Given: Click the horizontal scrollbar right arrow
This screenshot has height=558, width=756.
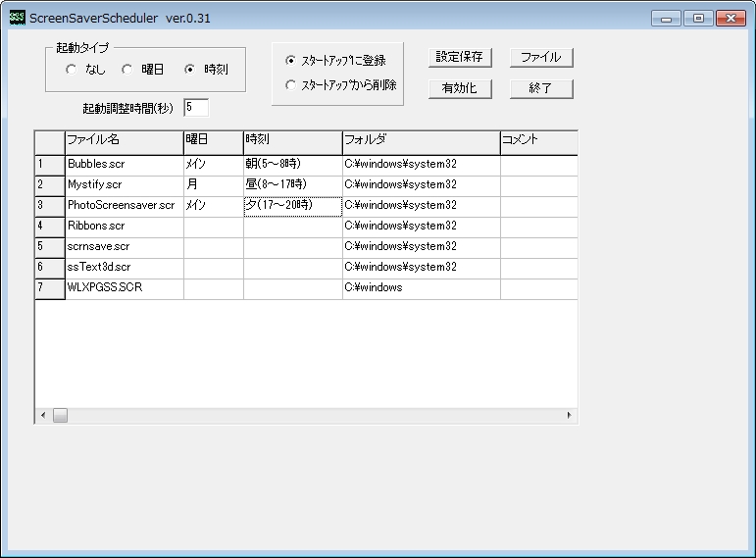Looking at the screenshot, I should click(570, 415).
